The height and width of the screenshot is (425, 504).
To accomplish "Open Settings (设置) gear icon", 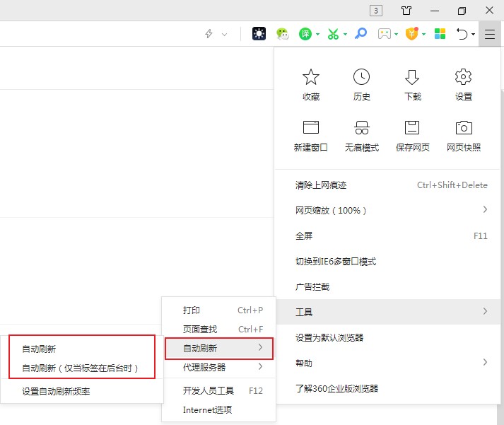I will point(463,77).
